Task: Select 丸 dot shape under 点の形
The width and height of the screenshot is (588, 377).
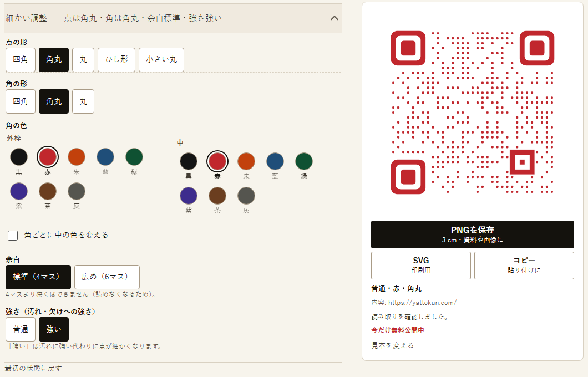Action: [x=83, y=59]
